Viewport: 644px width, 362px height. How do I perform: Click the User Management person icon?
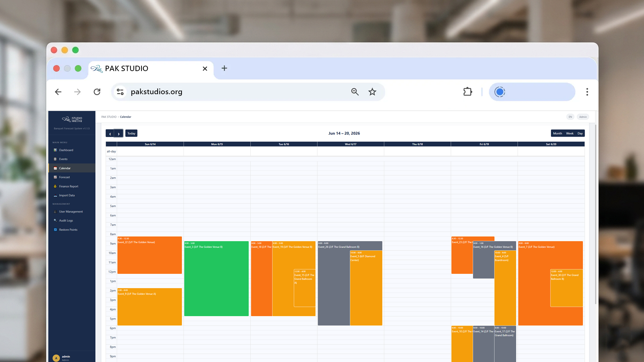click(x=55, y=212)
